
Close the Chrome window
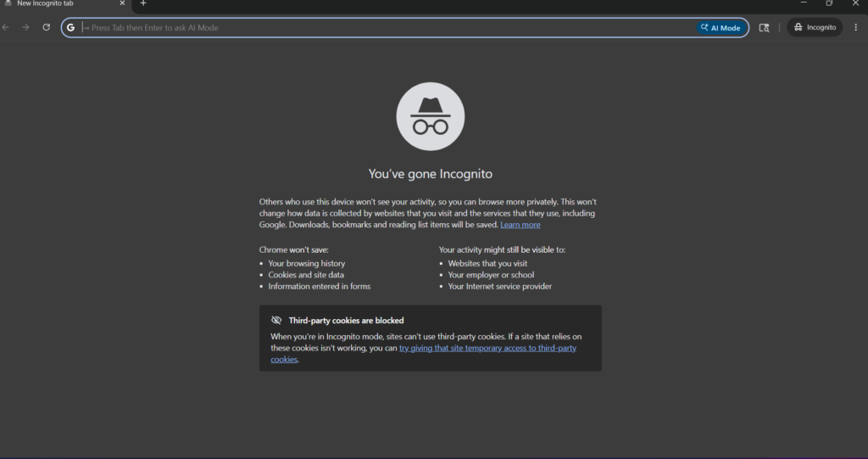tap(855, 3)
